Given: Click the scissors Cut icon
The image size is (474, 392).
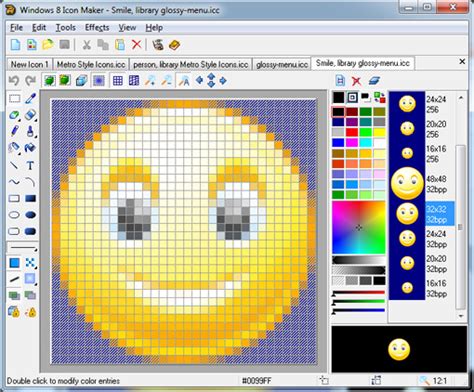Looking at the screenshot, I should coord(87,44).
